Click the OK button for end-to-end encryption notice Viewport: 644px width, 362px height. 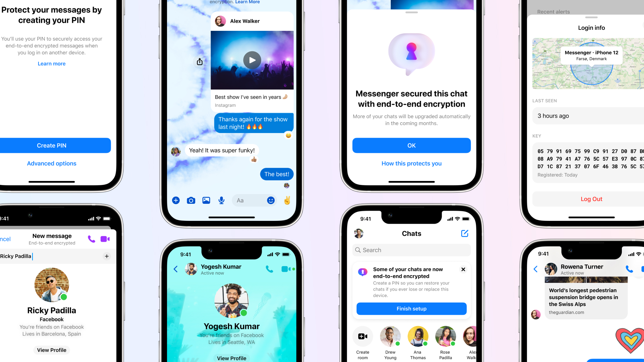411,145
